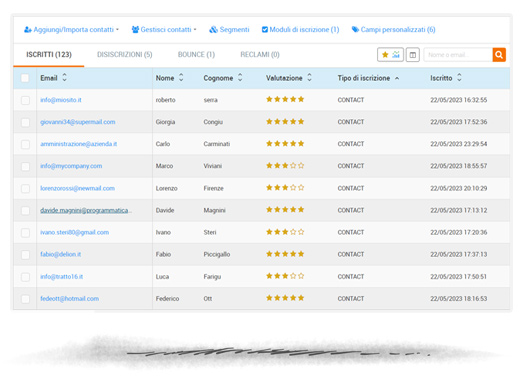Click star rating of Luca Farigu row
The width and height of the screenshot is (526, 387).
tap(285, 276)
